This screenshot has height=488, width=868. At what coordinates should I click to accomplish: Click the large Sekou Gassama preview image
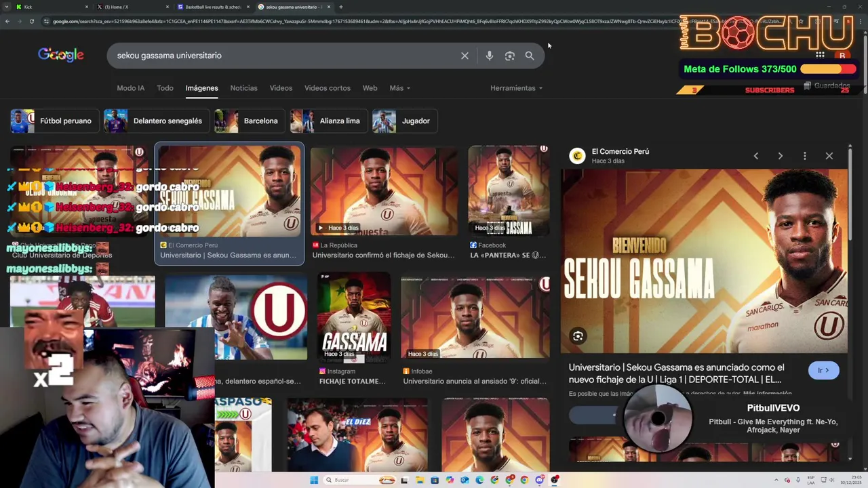click(704, 262)
